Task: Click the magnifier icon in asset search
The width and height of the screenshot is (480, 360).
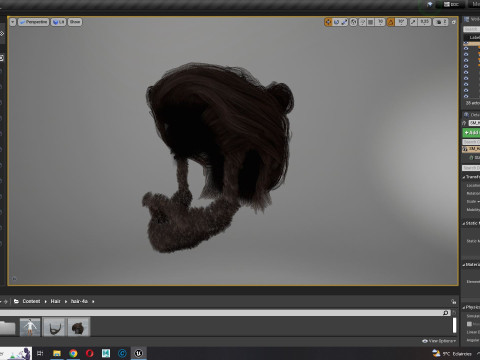Action: [x=446, y=313]
